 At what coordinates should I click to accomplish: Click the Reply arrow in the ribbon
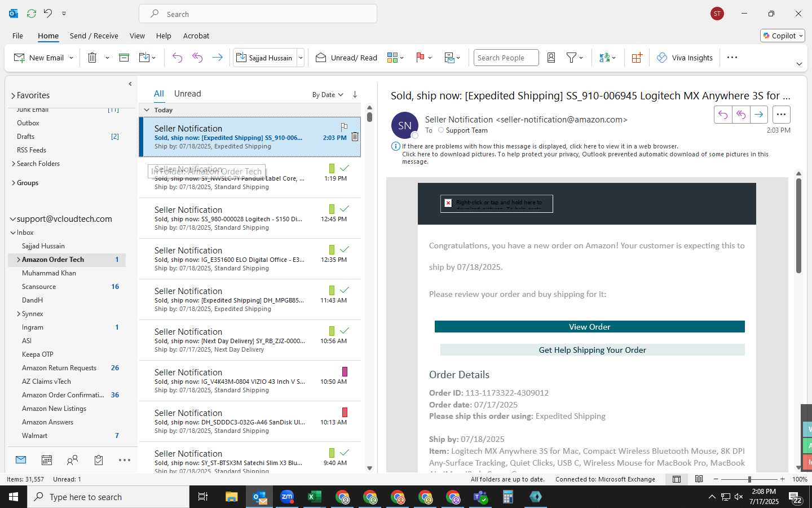(x=177, y=58)
